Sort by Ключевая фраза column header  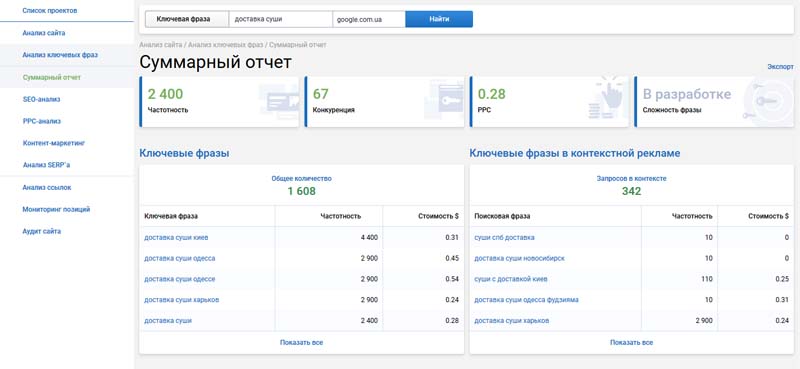171,216
